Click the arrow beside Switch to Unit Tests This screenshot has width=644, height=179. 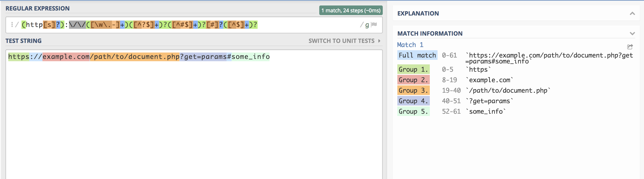[x=379, y=41]
